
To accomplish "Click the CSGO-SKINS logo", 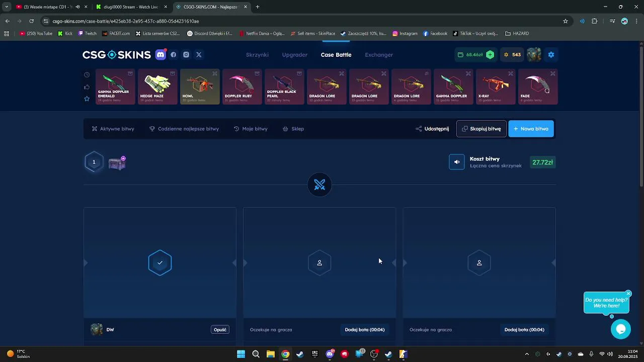I will (117, 55).
